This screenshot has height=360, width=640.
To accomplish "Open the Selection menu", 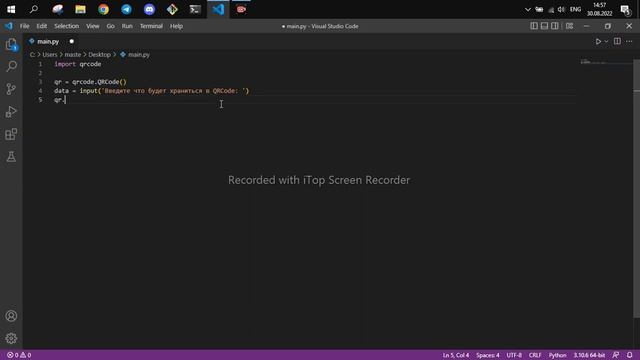I will (x=67, y=26).
